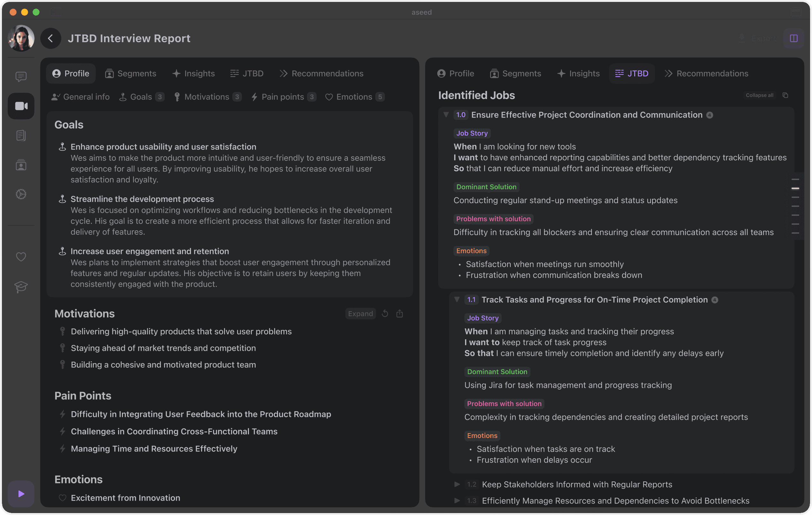
Task: Click the highlighted section marker in right minimap
Action: 795,188
